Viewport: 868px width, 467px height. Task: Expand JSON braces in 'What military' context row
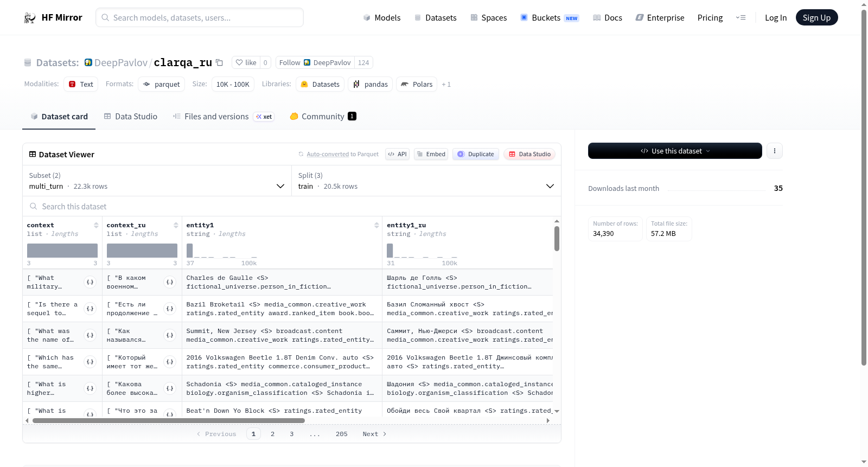pos(90,282)
